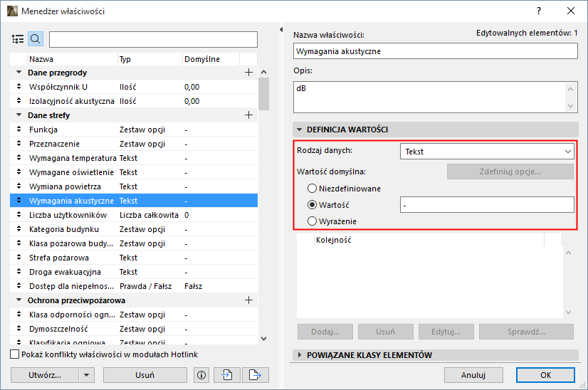Viewport: 588px width, 390px height.
Task: Click the import properties icon
Action: point(227,375)
